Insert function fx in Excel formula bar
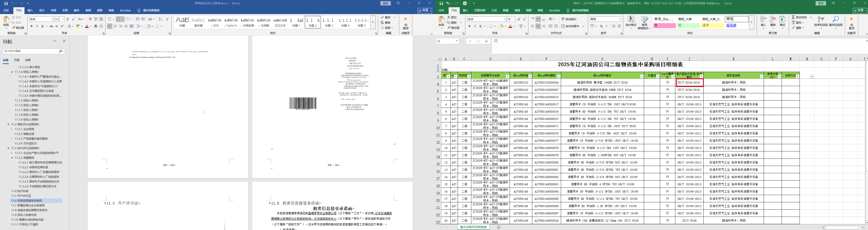The image size is (868, 230). (486, 41)
